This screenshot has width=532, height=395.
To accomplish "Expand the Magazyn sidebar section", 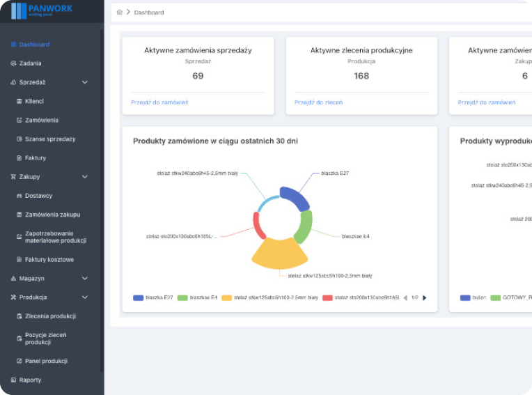I will (85, 279).
